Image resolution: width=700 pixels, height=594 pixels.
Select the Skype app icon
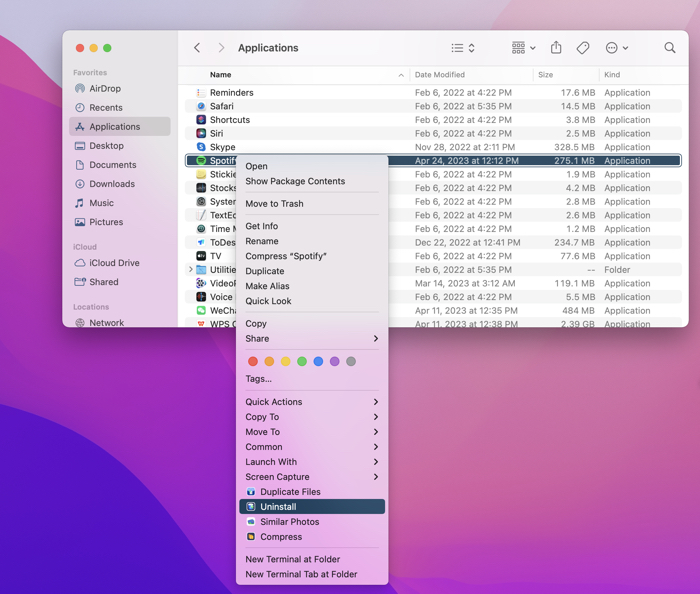(x=201, y=147)
